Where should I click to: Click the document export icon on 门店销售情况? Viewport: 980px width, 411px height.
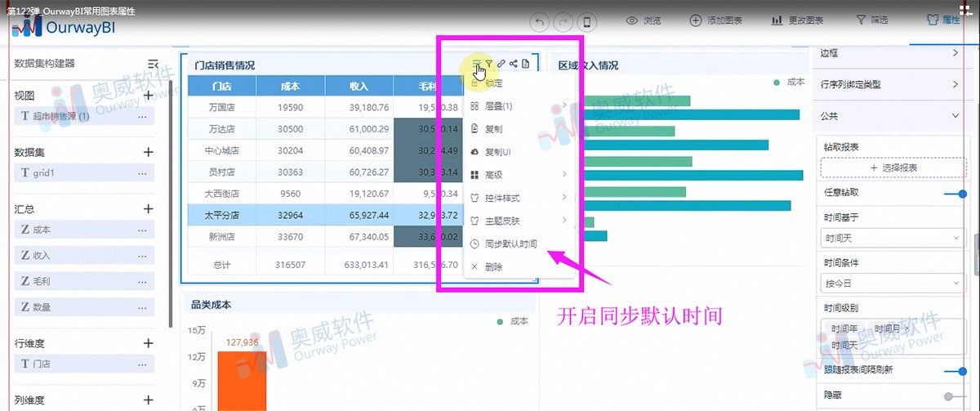click(x=526, y=64)
